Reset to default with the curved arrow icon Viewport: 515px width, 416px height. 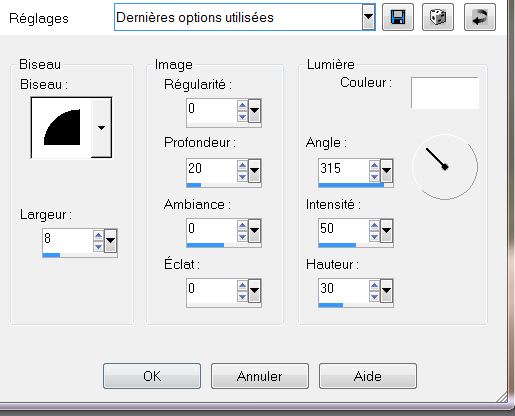tap(480, 17)
